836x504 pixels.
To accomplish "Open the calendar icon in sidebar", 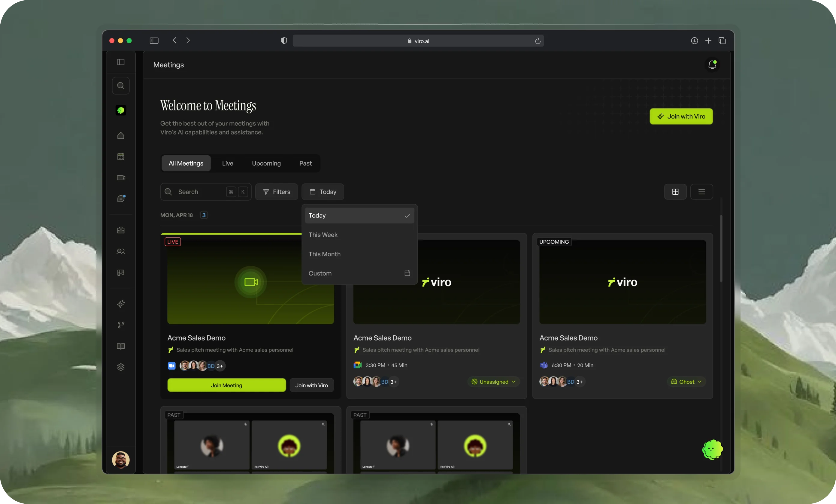I will (121, 157).
